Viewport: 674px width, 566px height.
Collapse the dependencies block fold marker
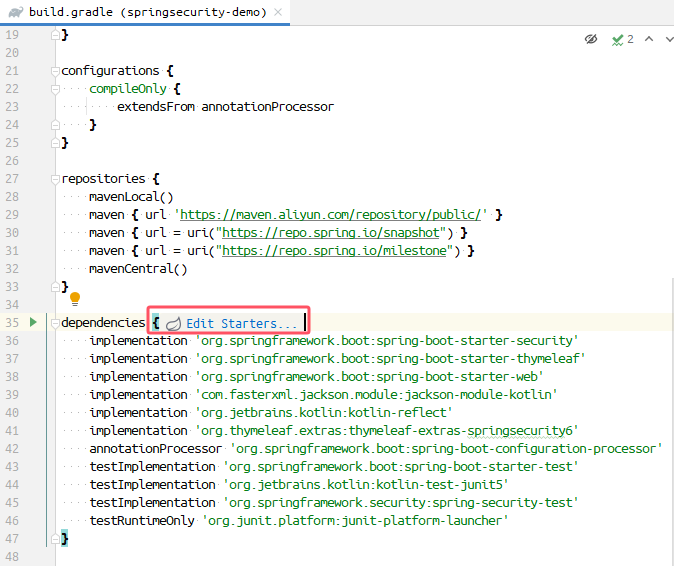pyautogui.click(x=55, y=323)
